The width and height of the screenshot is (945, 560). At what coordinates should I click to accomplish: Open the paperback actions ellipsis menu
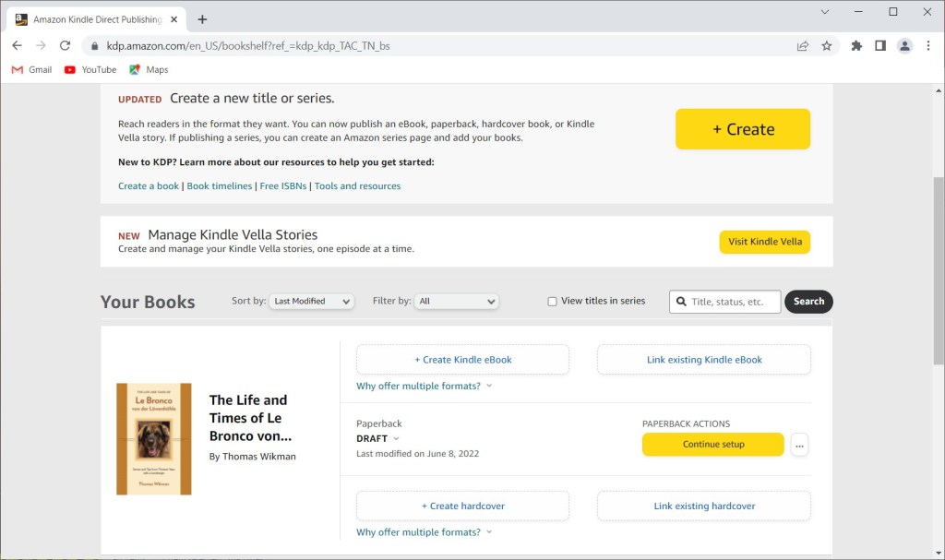[x=799, y=444]
